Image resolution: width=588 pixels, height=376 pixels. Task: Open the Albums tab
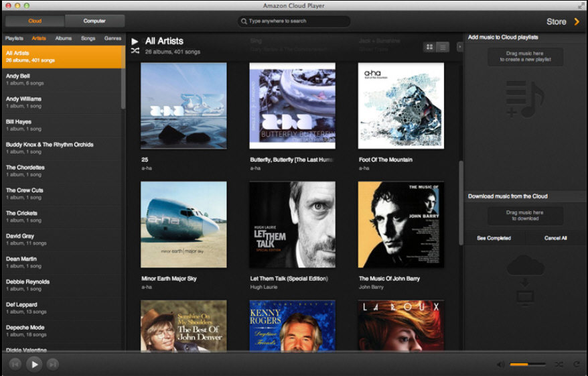[x=64, y=38]
